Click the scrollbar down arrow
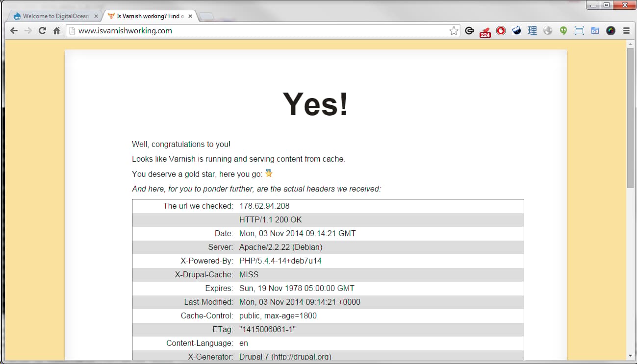This screenshot has width=637, height=364. click(x=630, y=356)
